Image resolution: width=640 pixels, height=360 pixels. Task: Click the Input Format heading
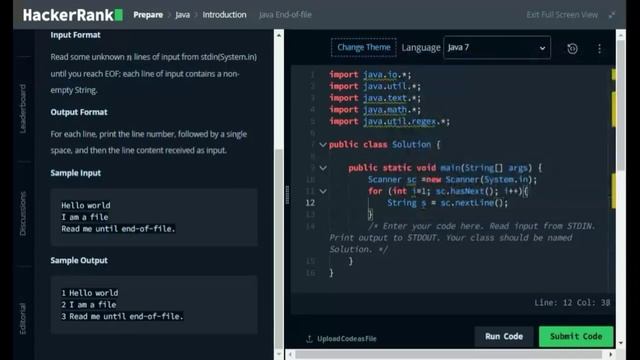(x=75, y=35)
